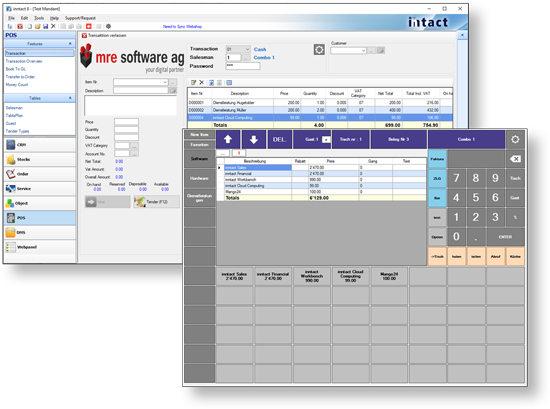The width and height of the screenshot is (550, 409).
Task: Open the CRM module in the sidebar
Action: [40, 145]
